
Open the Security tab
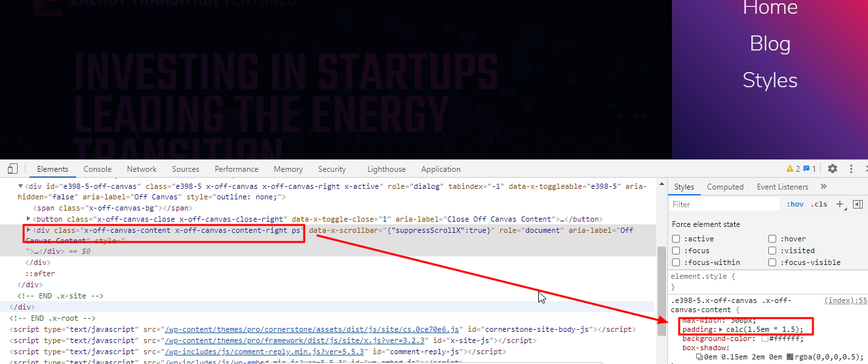(332, 169)
